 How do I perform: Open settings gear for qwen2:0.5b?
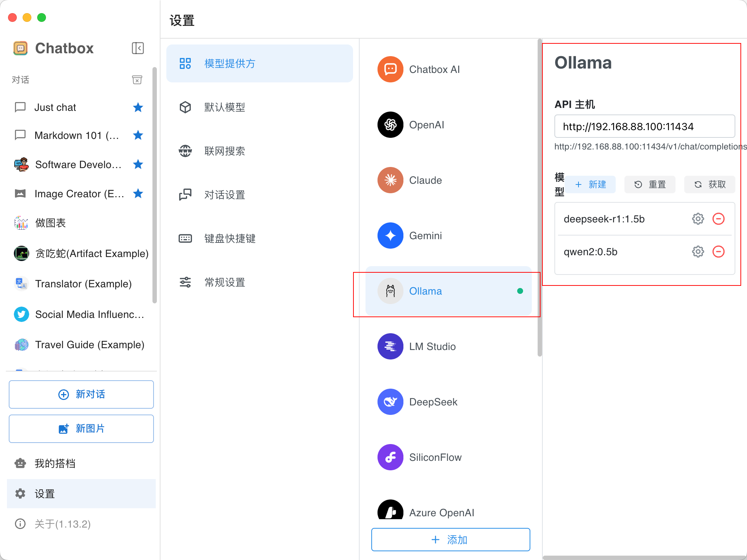pos(698,252)
